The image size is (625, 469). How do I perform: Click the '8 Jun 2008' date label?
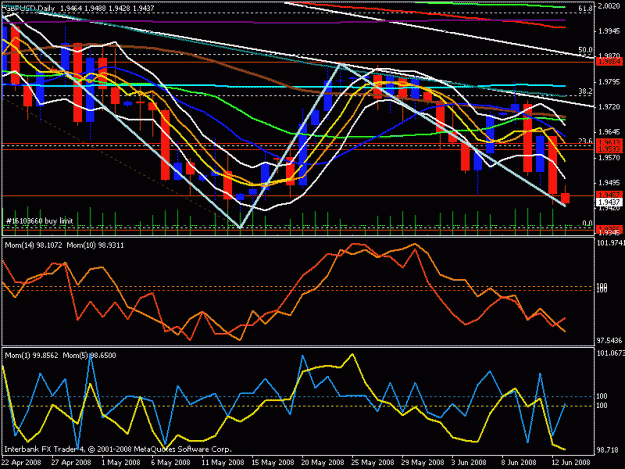(x=519, y=463)
